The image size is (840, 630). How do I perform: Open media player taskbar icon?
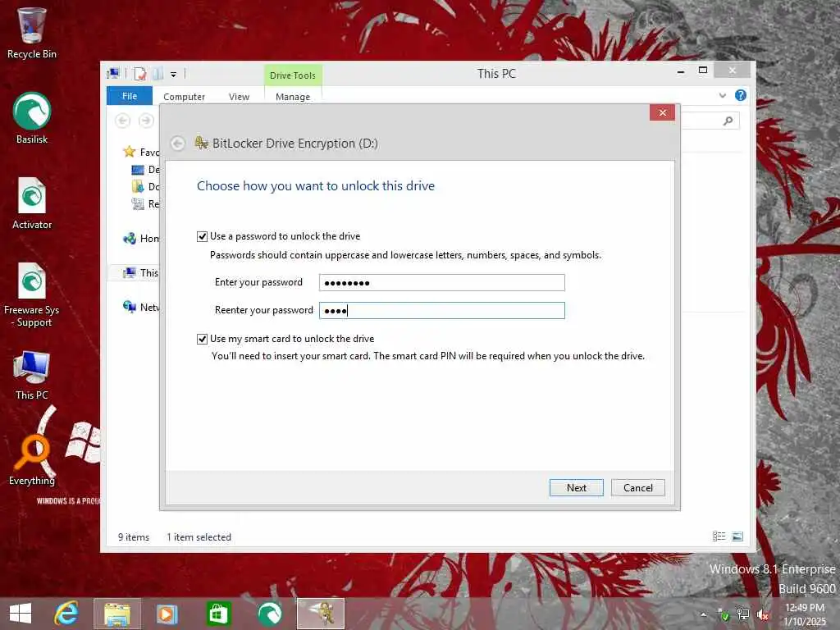[167, 614]
